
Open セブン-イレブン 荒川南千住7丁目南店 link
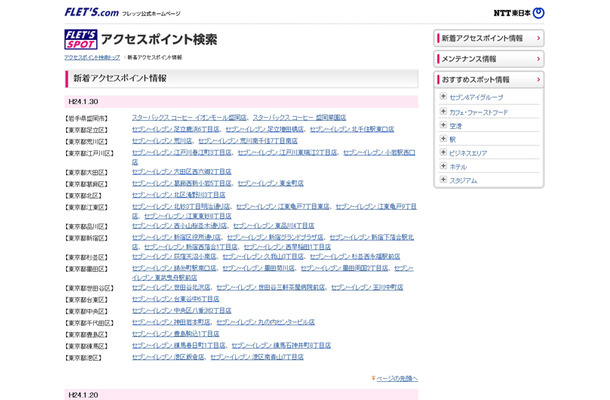248,141
